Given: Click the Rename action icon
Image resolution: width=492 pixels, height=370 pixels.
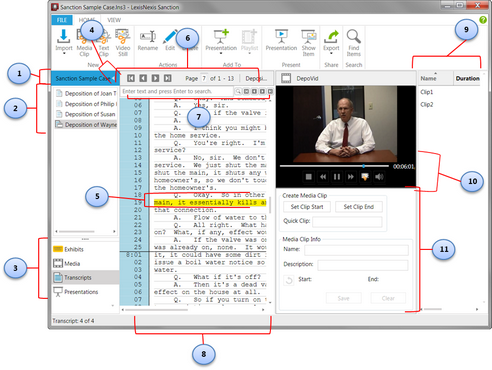Looking at the screenshot, I should click(148, 36).
